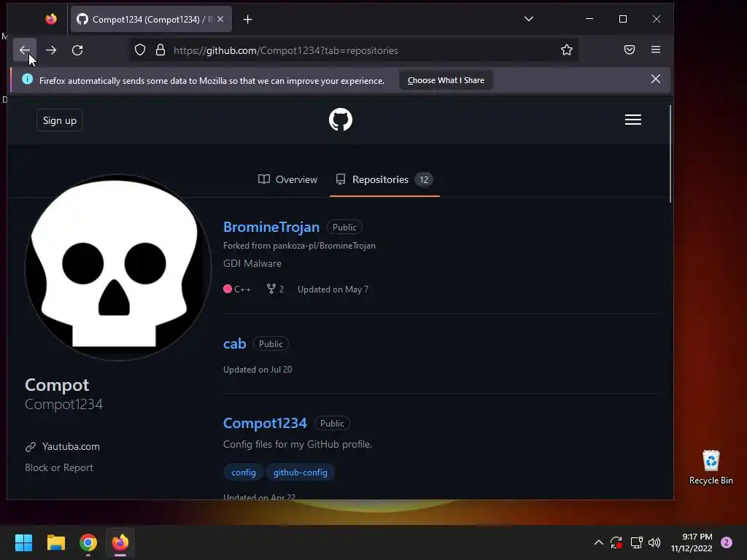Dismiss the Firefox data notification bar
Image resolution: width=747 pixels, height=560 pixels.
click(x=656, y=79)
